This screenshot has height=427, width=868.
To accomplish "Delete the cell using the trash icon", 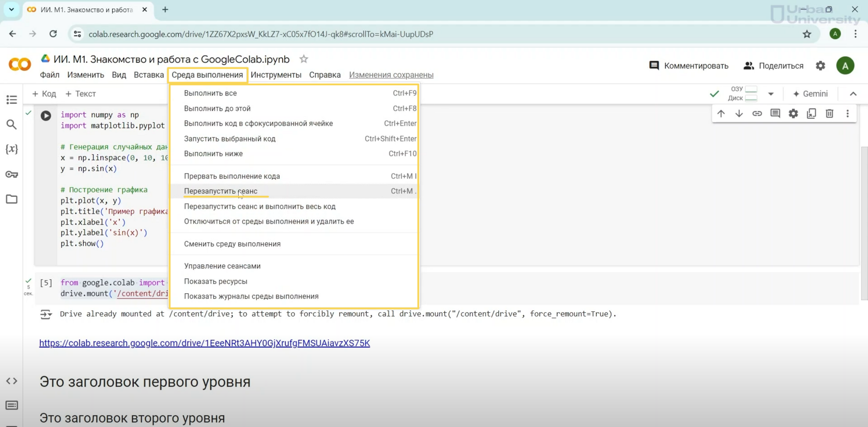I will tap(829, 114).
